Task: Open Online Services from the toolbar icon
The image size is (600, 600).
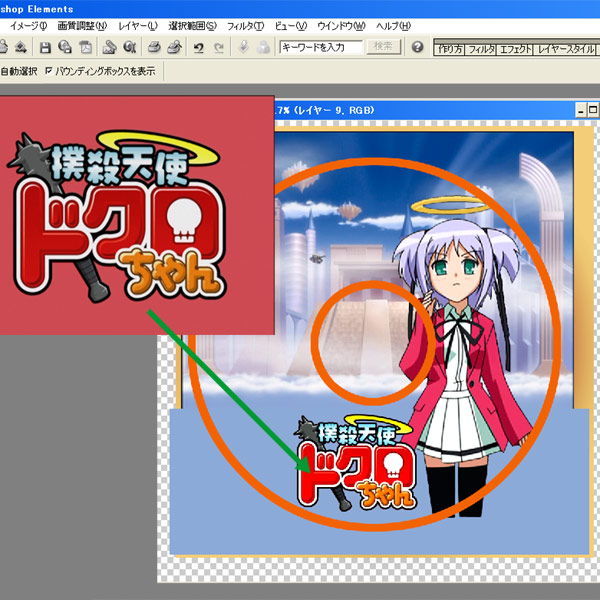Action: tap(130, 47)
